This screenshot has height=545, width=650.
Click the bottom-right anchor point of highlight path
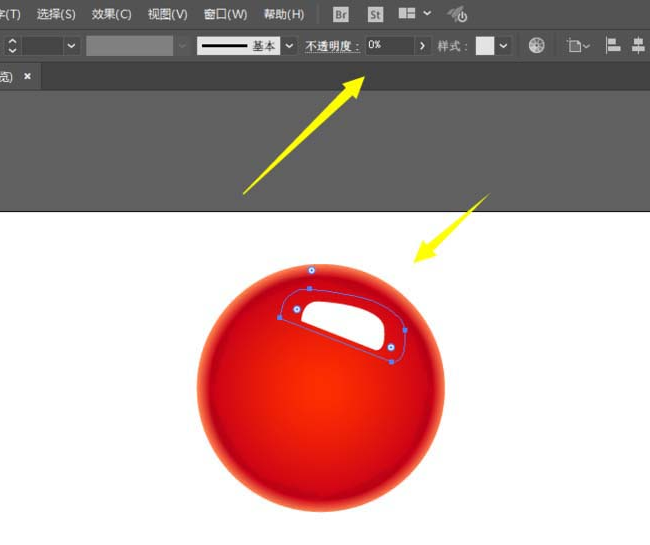coord(391,362)
